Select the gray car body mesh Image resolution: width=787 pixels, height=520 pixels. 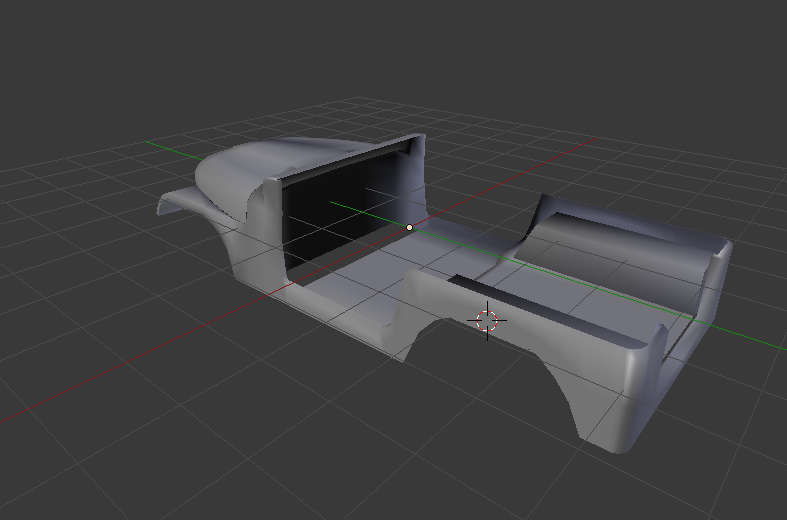444,293
